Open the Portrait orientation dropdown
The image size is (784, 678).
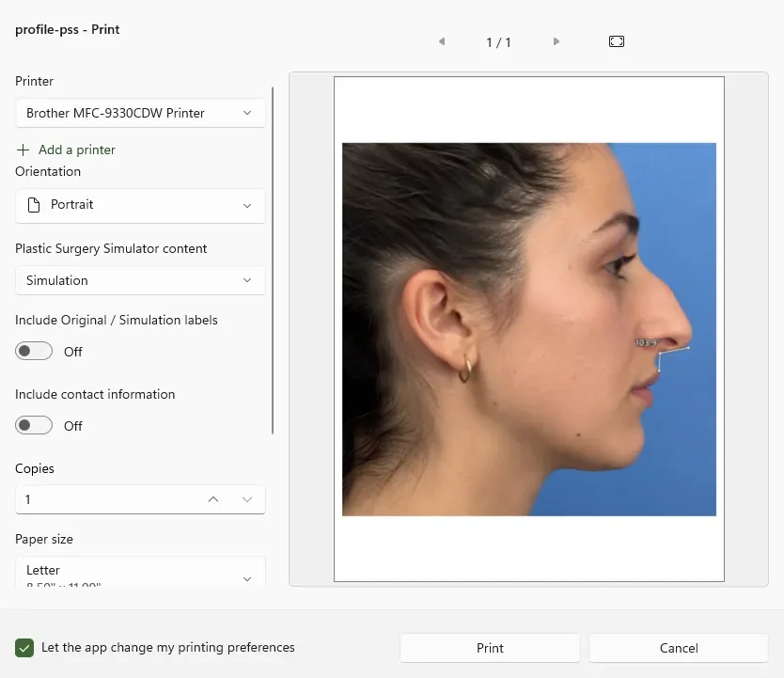click(x=140, y=206)
